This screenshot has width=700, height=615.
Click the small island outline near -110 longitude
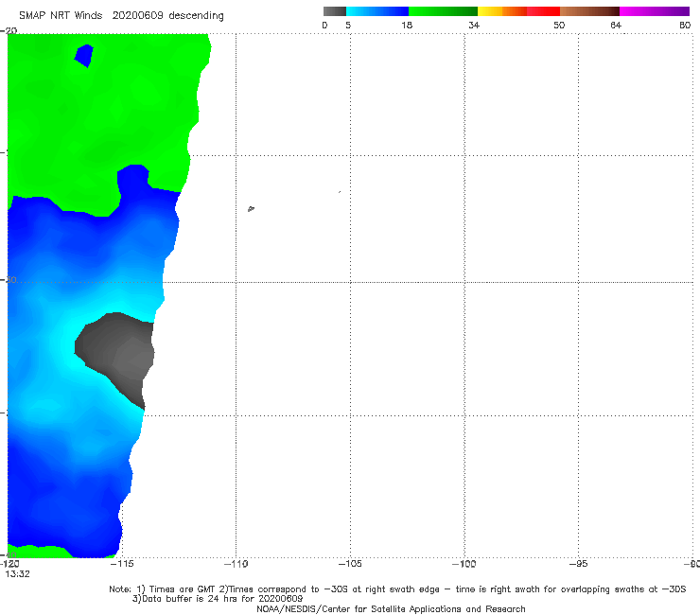[251, 208]
